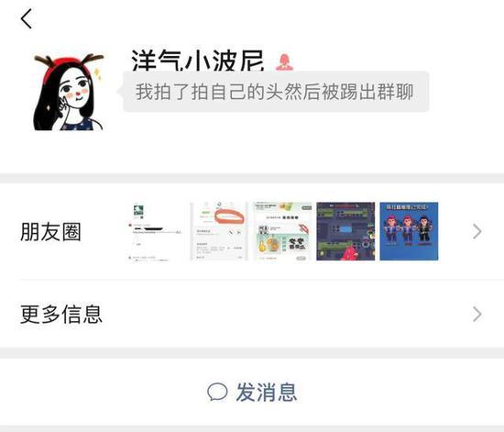Select the nickname 洋气小波尼
504x432 pixels.
198,61
